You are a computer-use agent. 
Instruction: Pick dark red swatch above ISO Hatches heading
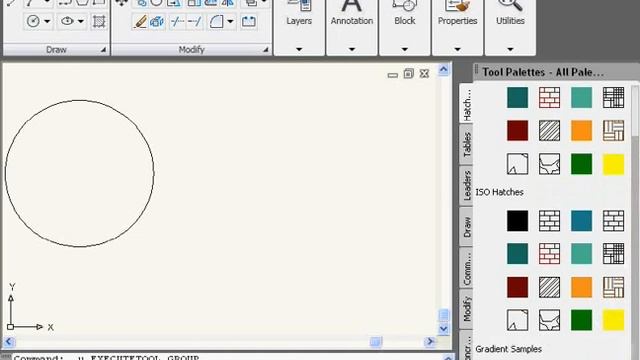518,131
